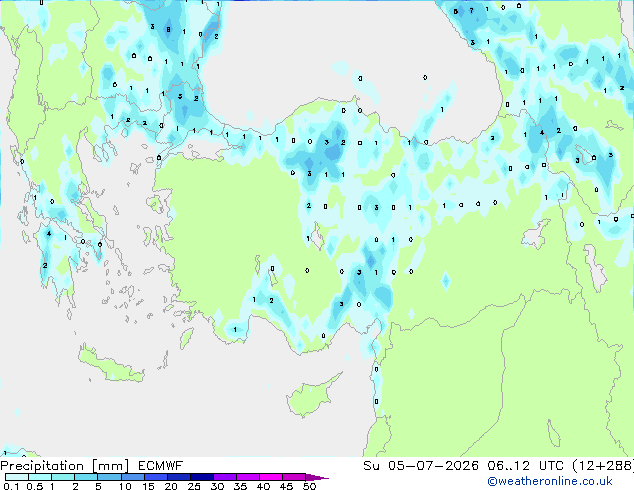The image size is (634, 490).
Task: Click the '0.5' legend scale label
Action: pyautogui.click(x=35, y=486)
